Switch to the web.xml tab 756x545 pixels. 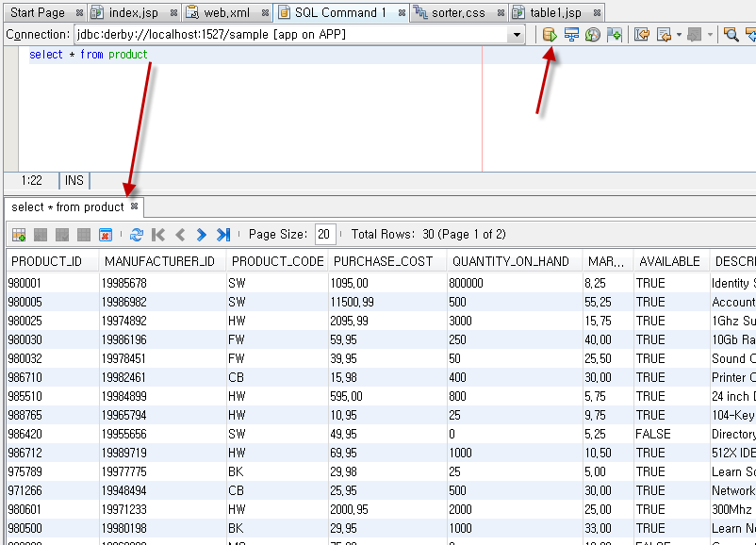226,12
